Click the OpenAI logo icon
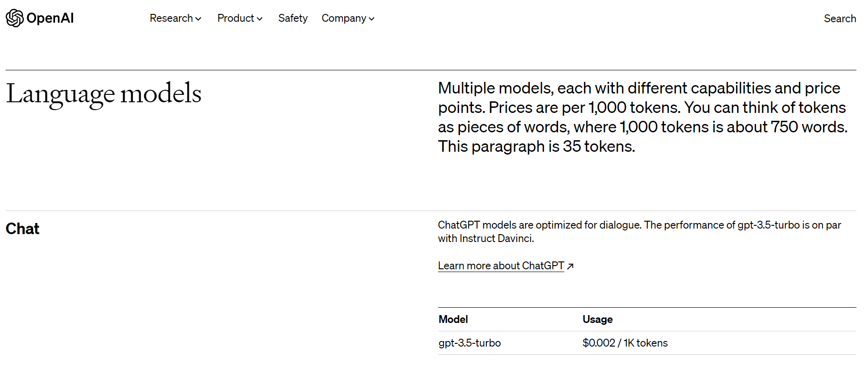Screen dimensions: 868x366 15,18
